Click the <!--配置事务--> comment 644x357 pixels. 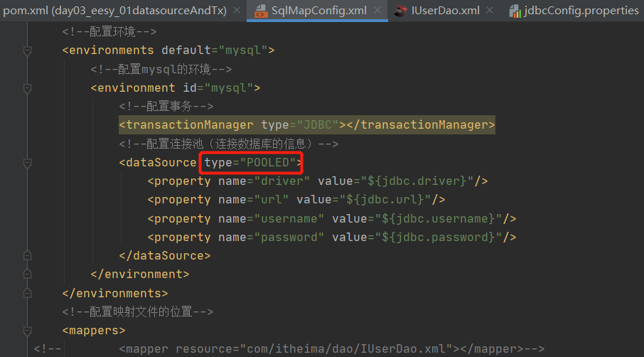(166, 107)
